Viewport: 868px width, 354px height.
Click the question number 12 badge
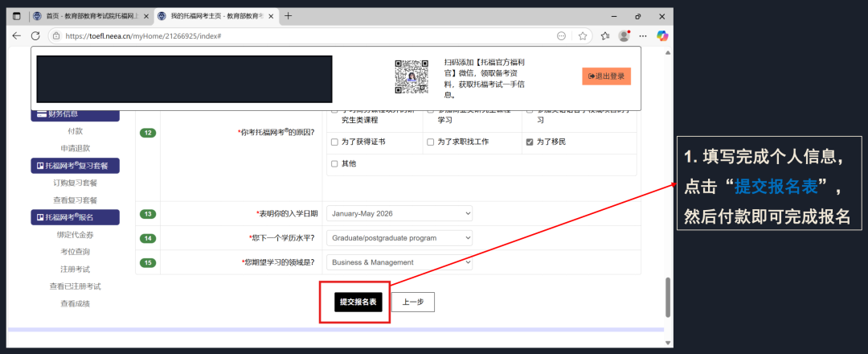pyautogui.click(x=148, y=133)
